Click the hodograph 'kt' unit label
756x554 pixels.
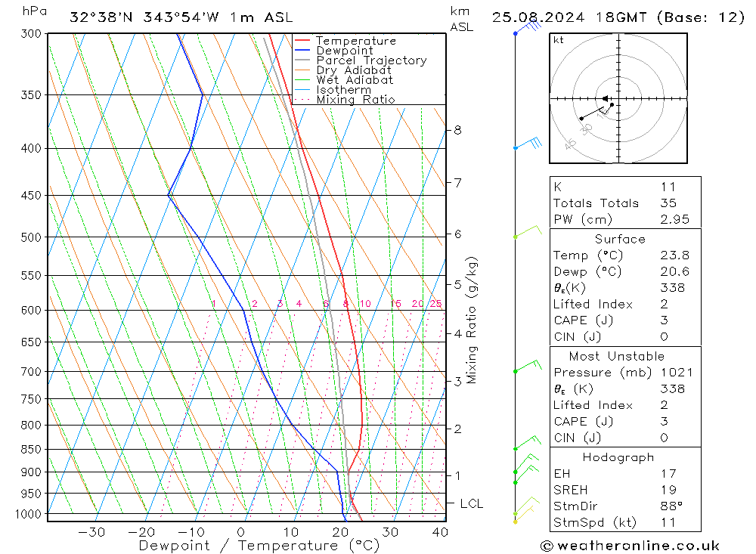coord(559,40)
